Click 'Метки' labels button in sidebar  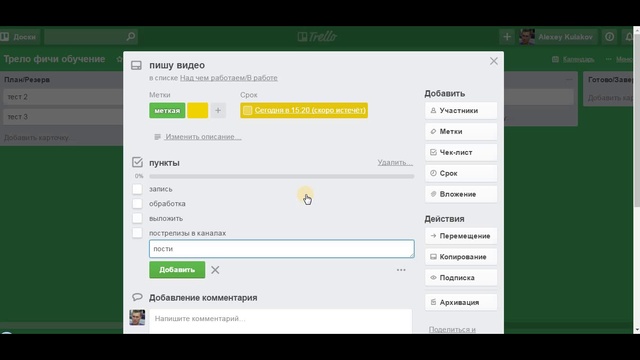pos(461,131)
